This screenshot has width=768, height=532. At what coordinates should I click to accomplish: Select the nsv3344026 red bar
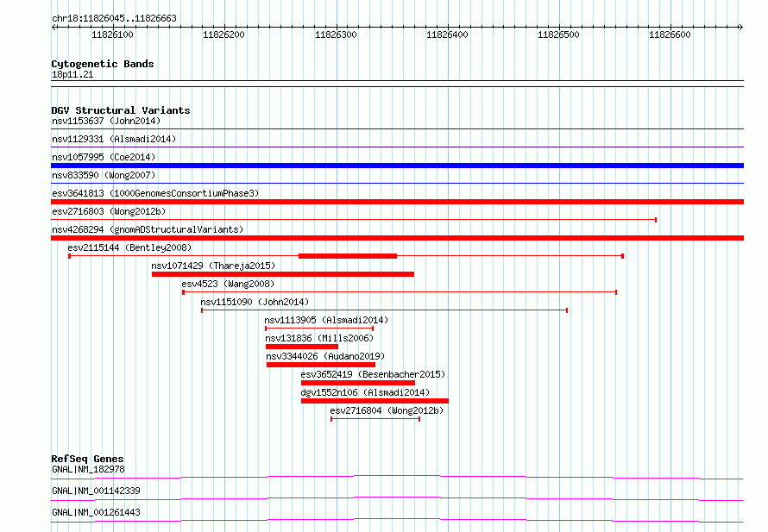[x=321, y=365]
